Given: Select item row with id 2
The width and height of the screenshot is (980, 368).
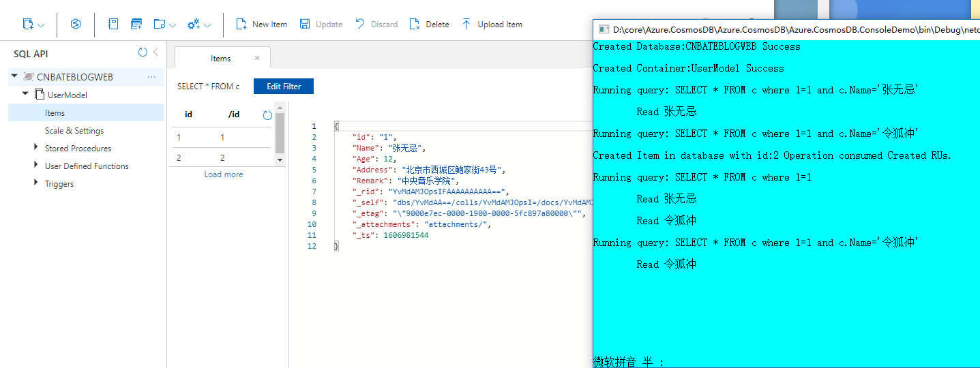Looking at the screenshot, I should point(222,157).
